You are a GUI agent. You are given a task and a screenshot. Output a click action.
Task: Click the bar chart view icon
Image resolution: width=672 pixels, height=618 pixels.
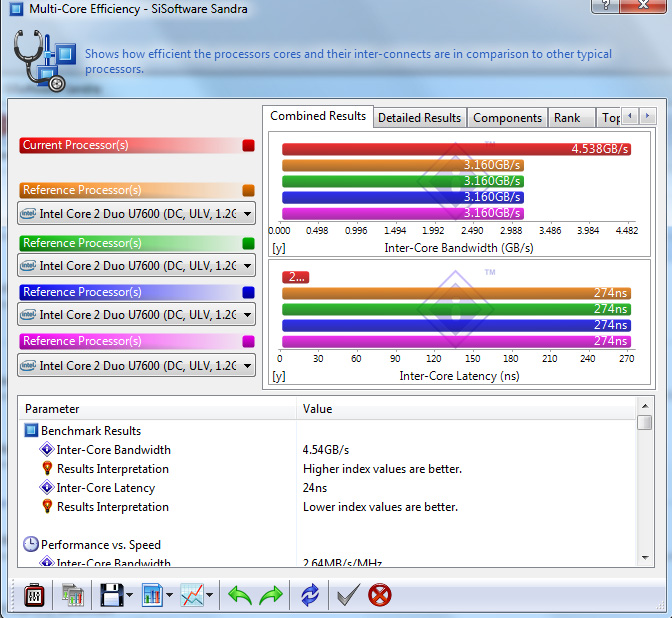[153, 595]
